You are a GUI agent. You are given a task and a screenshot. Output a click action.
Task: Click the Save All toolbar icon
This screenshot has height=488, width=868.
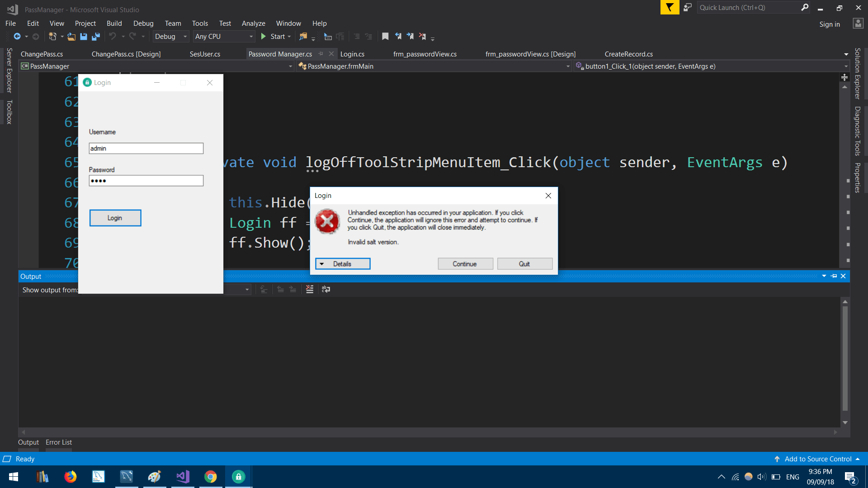point(96,37)
